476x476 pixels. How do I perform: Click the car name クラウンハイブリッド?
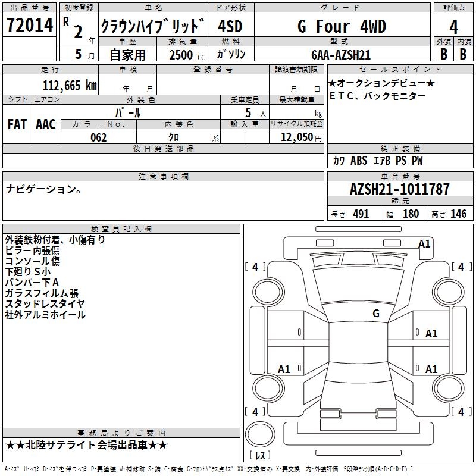(x=153, y=26)
